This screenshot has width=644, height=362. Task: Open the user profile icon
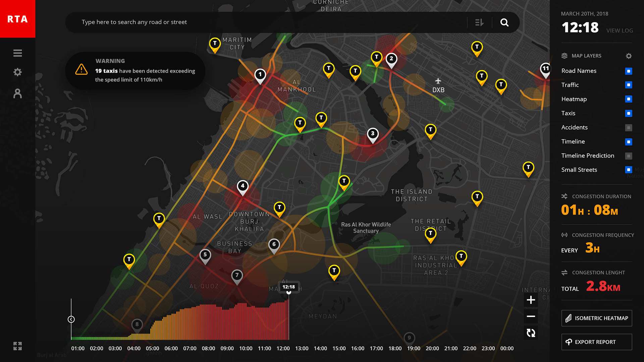coord(17,93)
